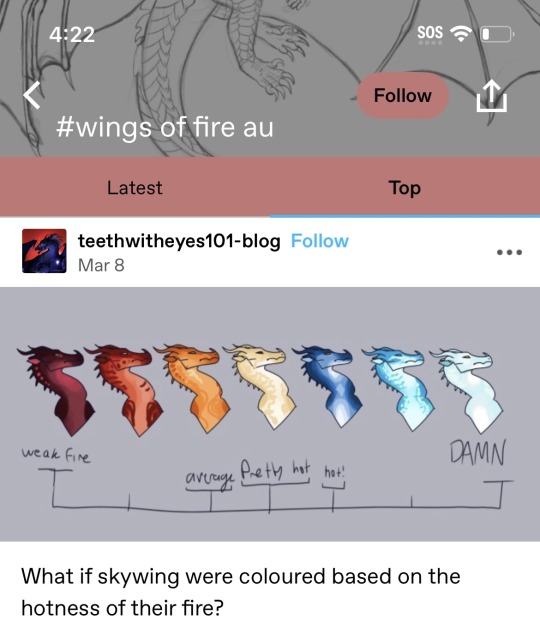540x620 pixels.
Task: Tap the post caption about skywing colours
Action: pyautogui.click(x=241, y=592)
